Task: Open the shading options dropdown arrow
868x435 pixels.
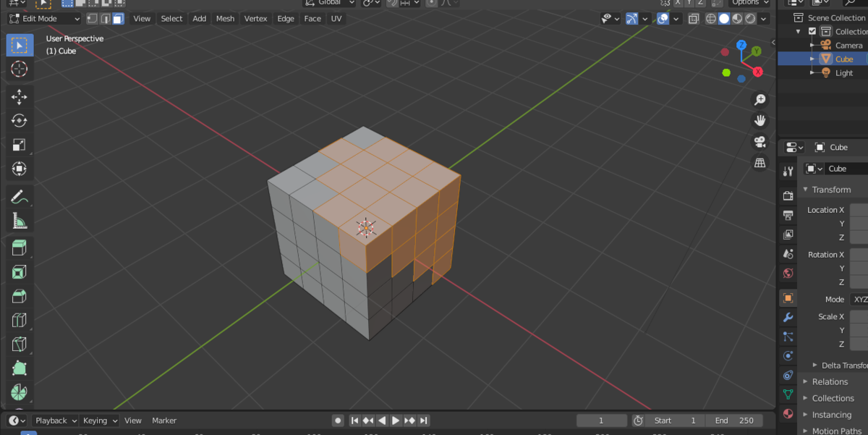Action: pos(764,19)
